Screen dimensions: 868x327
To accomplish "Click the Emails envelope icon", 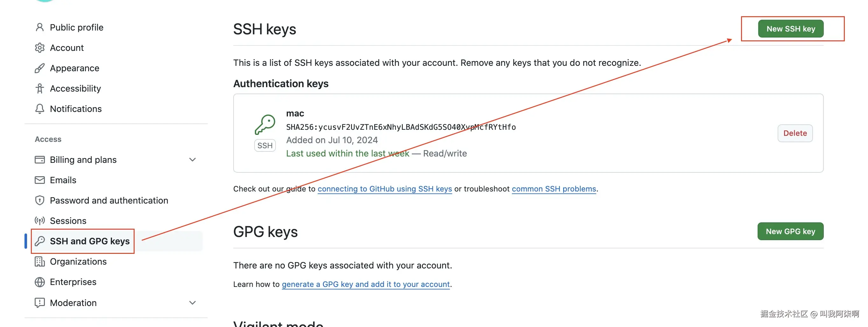I will click(40, 180).
